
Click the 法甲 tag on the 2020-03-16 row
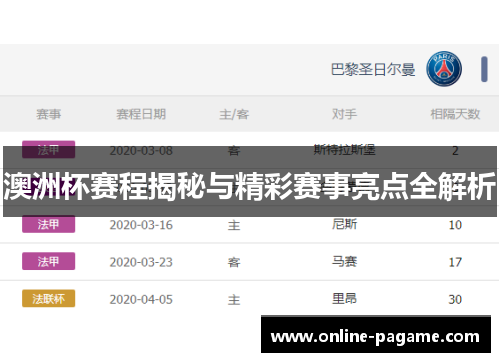click(x=49, y=224)
